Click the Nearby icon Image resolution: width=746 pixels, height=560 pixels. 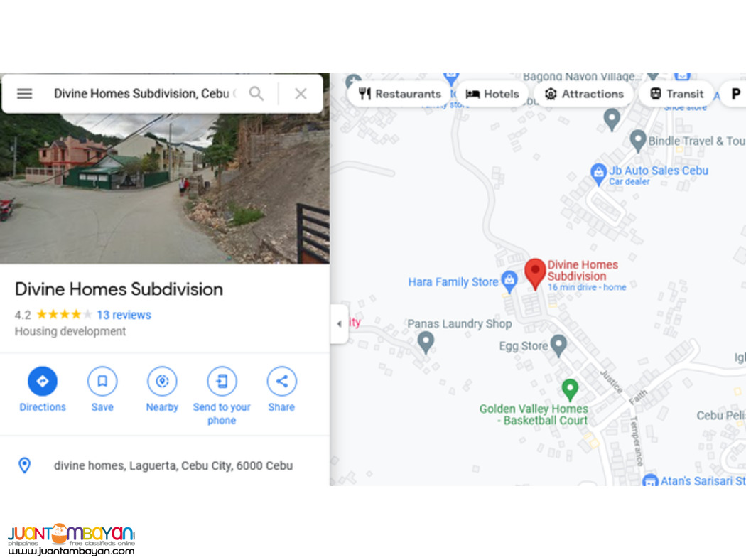pos(162,381)
